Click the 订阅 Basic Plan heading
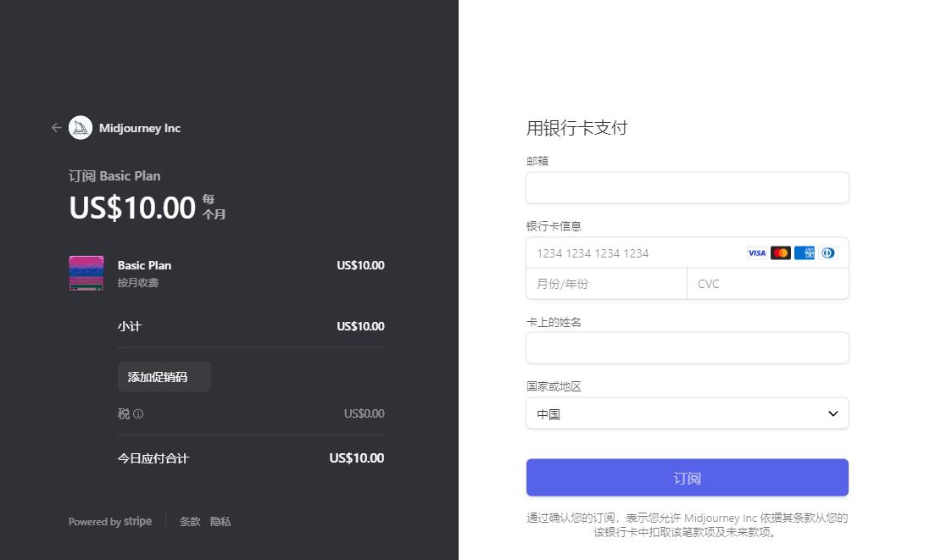930x560 pixels. click(x=114, y=176)
